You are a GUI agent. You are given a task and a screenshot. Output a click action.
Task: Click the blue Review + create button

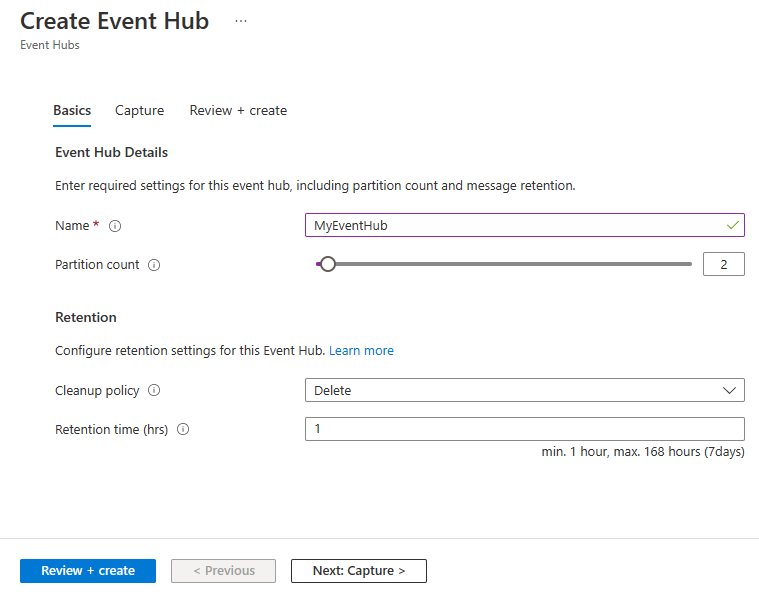(x=88, y=571)
